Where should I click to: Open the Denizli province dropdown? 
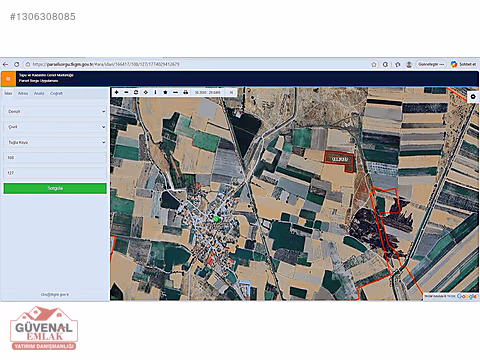(55, 111)
